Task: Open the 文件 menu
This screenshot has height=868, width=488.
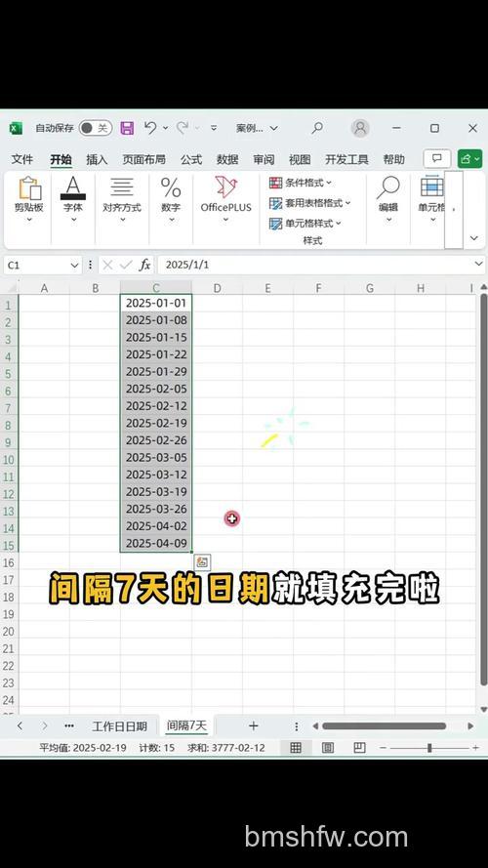Action: point(22,159)
